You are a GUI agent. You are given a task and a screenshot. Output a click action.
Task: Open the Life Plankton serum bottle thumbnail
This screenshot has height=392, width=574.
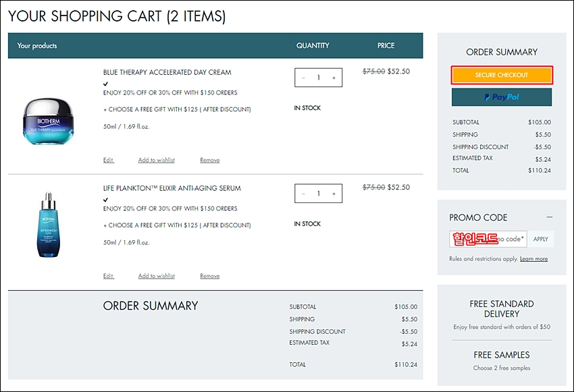pyautogui.click(x=49, y=225)
